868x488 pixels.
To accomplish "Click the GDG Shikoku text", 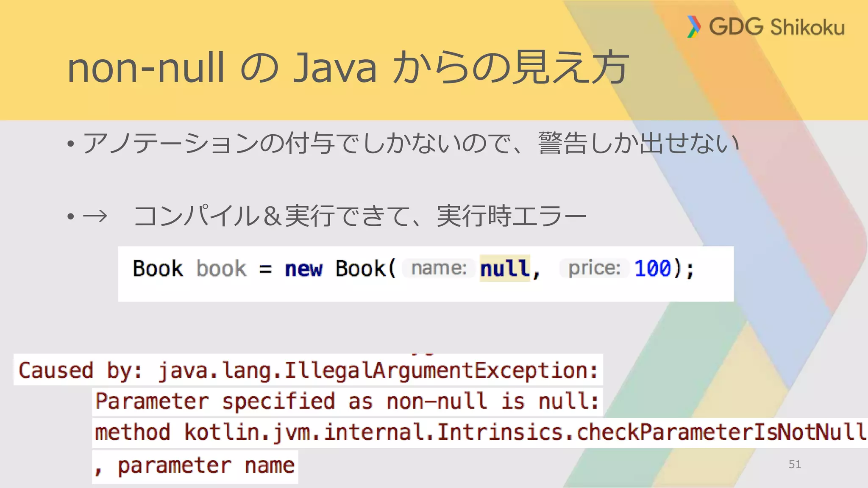I will point(777,27).
